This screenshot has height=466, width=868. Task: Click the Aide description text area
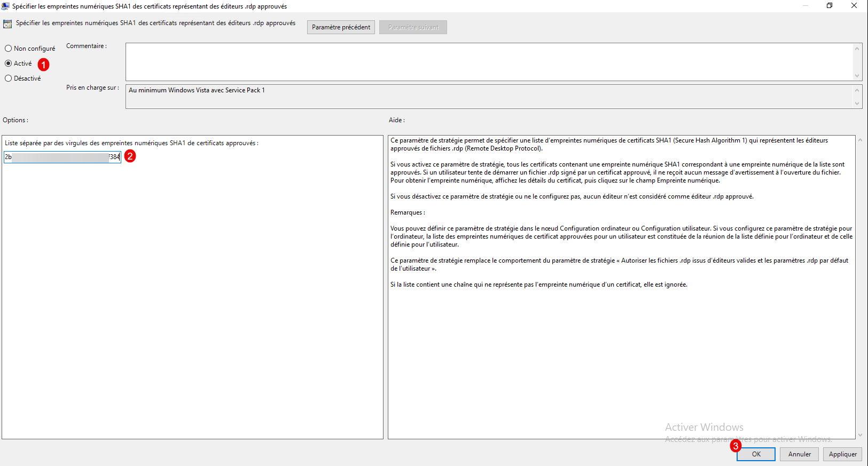622,287
